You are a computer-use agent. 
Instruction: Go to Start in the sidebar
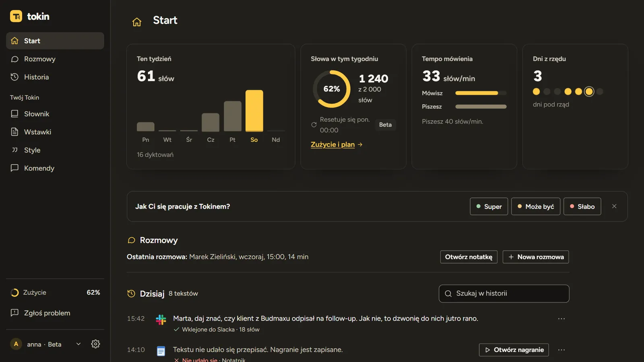(x=55, y=41)
